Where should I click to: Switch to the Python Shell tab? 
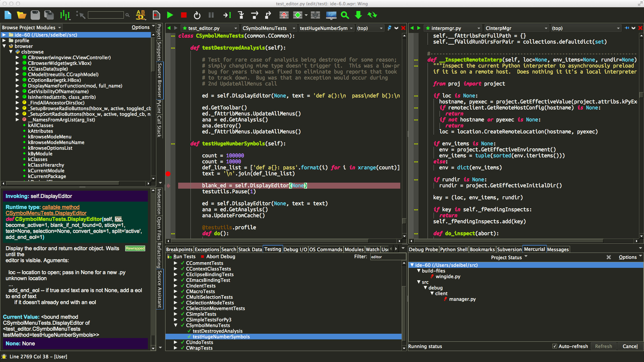coord(454,249)
